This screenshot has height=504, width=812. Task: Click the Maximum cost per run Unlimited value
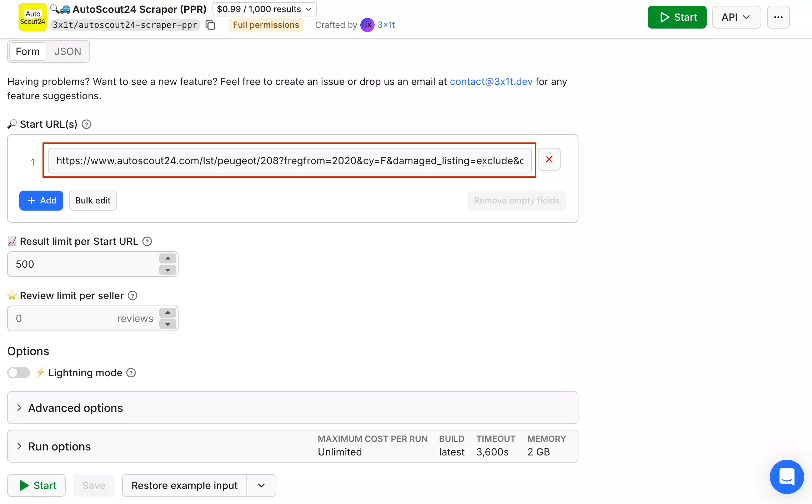[x=340, y=452]
